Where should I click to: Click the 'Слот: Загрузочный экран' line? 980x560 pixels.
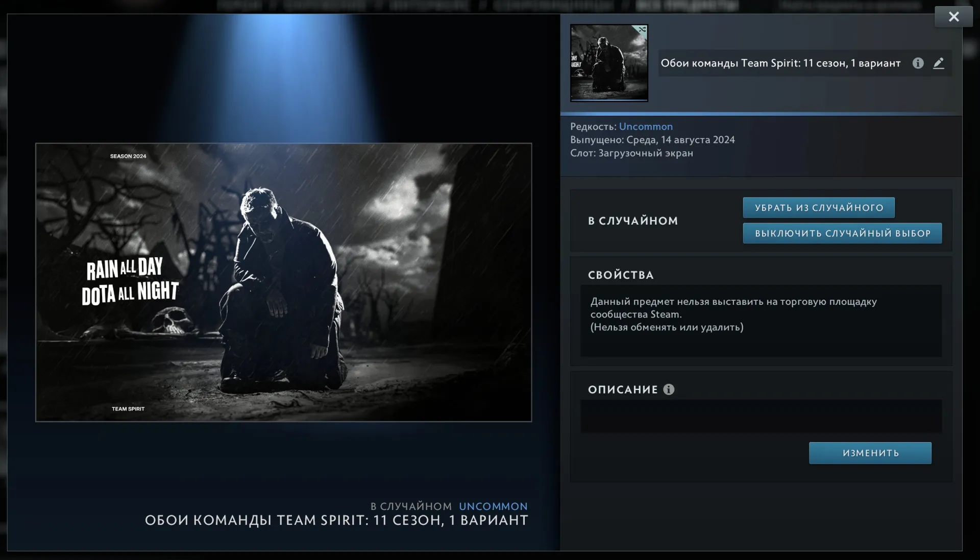pos(631,153)
